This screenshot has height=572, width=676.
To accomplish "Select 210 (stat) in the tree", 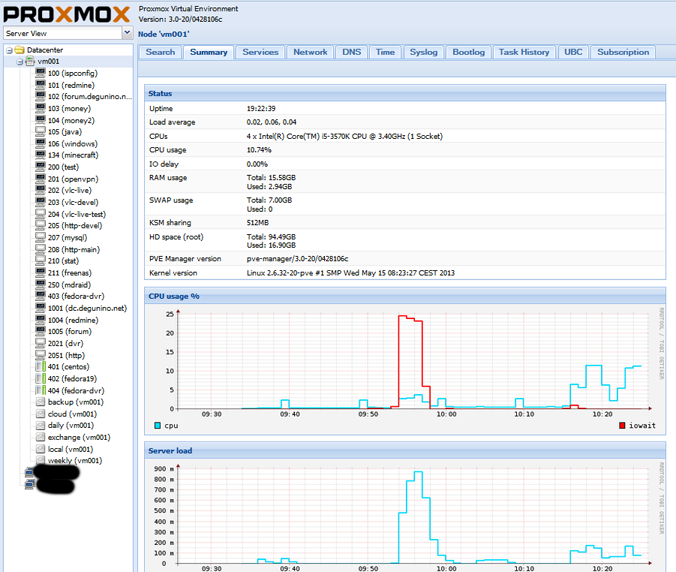I will tap(63, 261).
